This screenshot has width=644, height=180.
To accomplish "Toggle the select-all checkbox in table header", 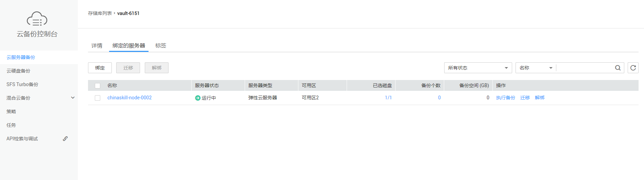I will click(x=98, y=86).
